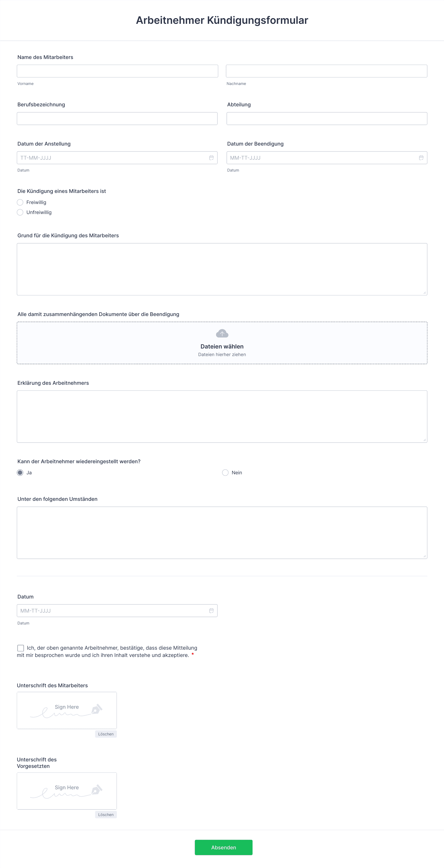Submit the form with Absenden
This screenshot has width=444, height=868.
(x=224, y=847)
